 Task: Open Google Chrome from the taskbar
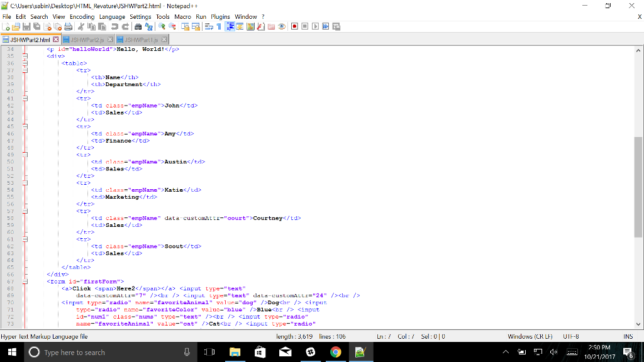[x=336, y=352]
